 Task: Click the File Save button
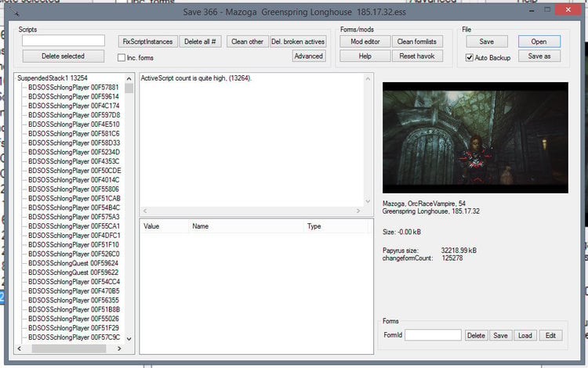(x=487, y=41)
